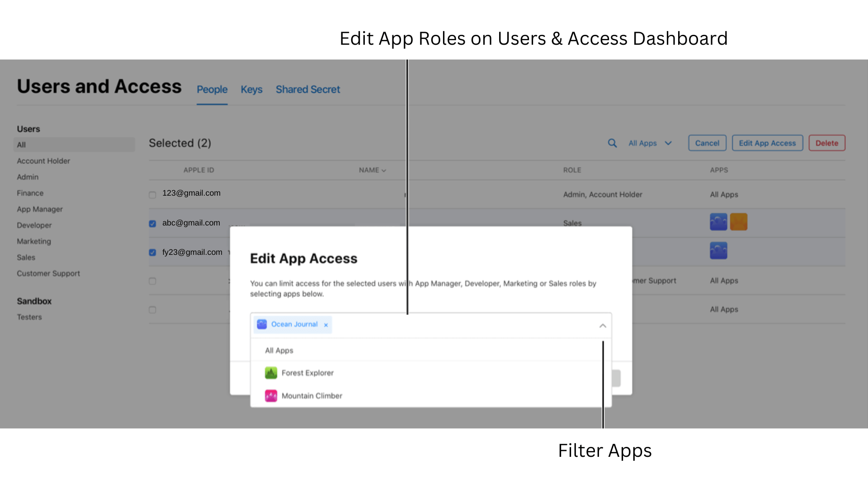
Task: Remove the Ocean Journal tag via its x icon
Action: click(x=326, y=324)
